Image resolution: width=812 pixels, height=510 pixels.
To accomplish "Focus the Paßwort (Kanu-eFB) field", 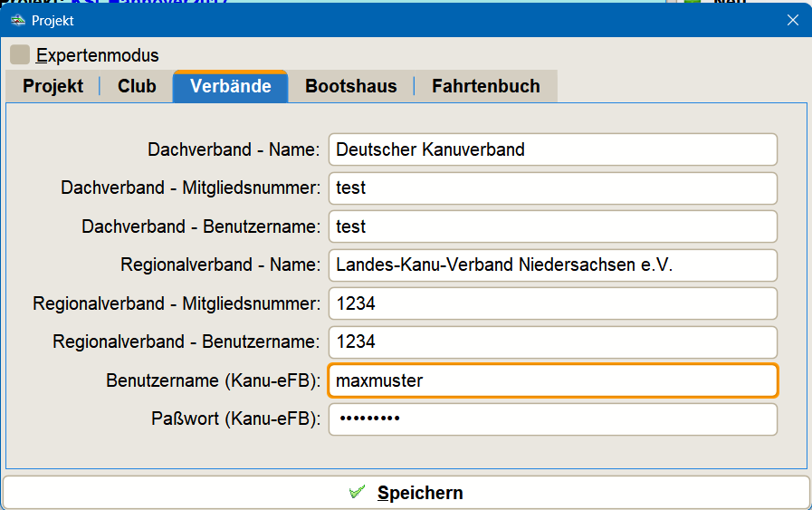I will pos(552,419).
